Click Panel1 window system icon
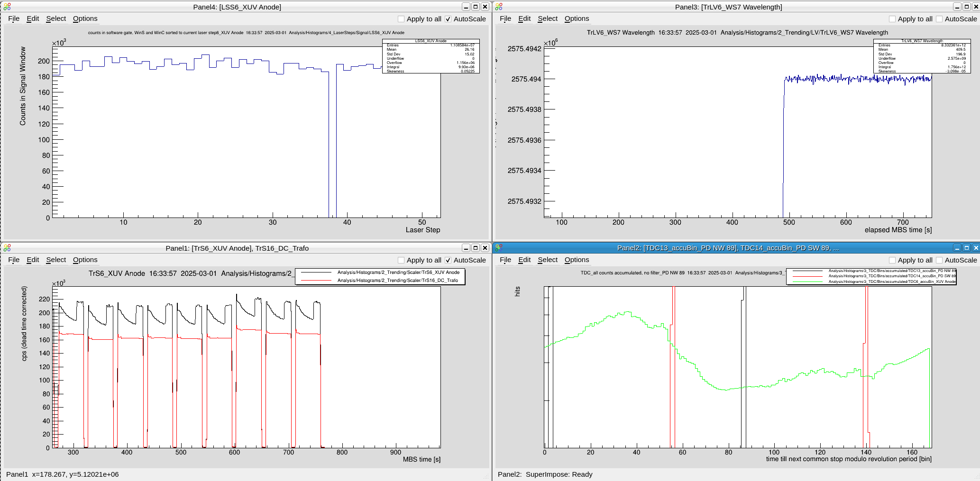The width and height of the screenshot is (980, 481). [7, 248]
